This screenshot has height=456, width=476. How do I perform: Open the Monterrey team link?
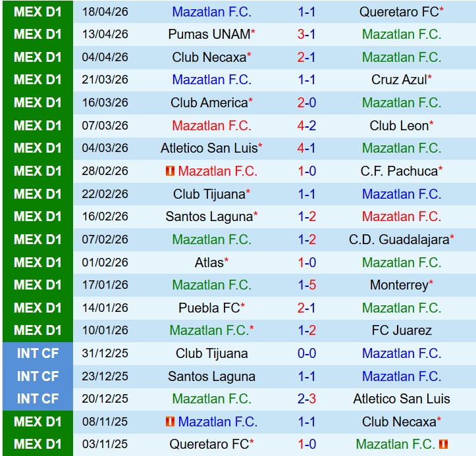pos(401,285)
